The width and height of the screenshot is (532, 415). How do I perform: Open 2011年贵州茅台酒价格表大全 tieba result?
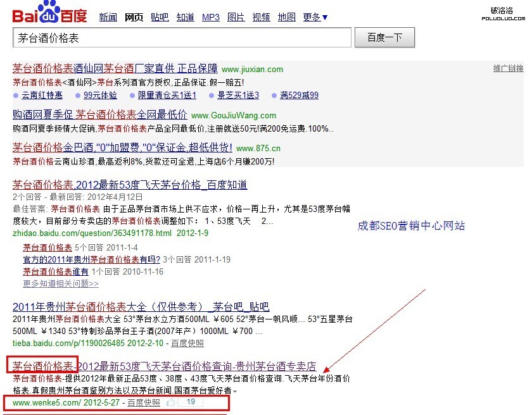141,307
